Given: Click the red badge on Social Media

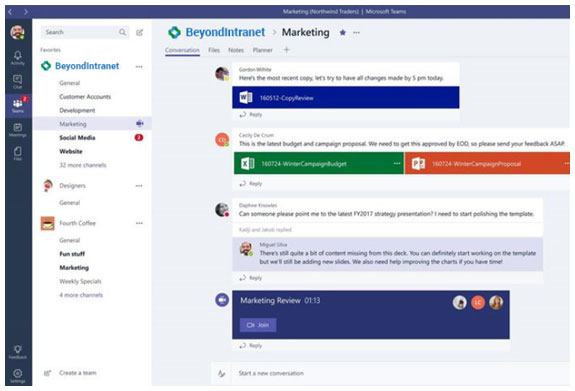Looking at the screenshot, I should [x=139, y=138].
